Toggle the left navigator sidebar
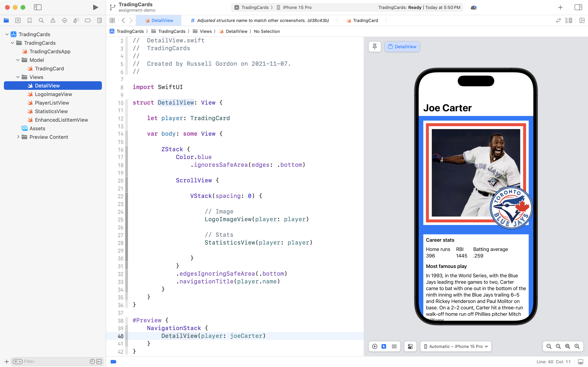The width and height of the screenshot is (588, 367). click(38, 7)
